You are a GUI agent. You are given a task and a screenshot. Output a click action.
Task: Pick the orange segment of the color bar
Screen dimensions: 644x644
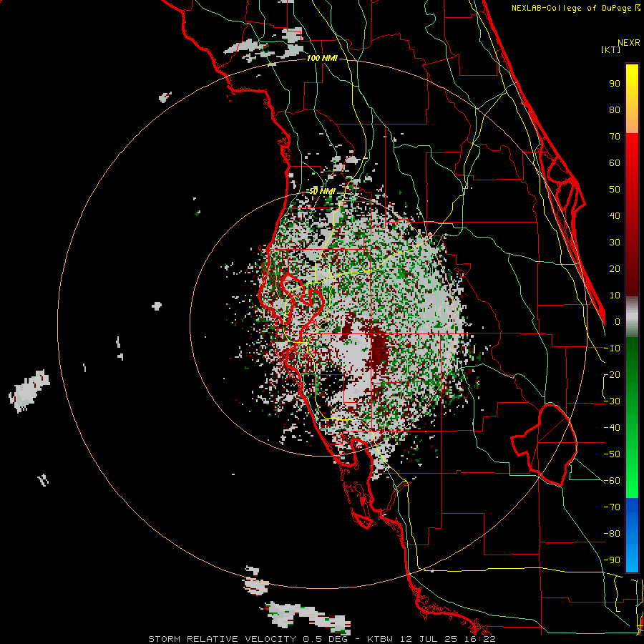[632, 121]
